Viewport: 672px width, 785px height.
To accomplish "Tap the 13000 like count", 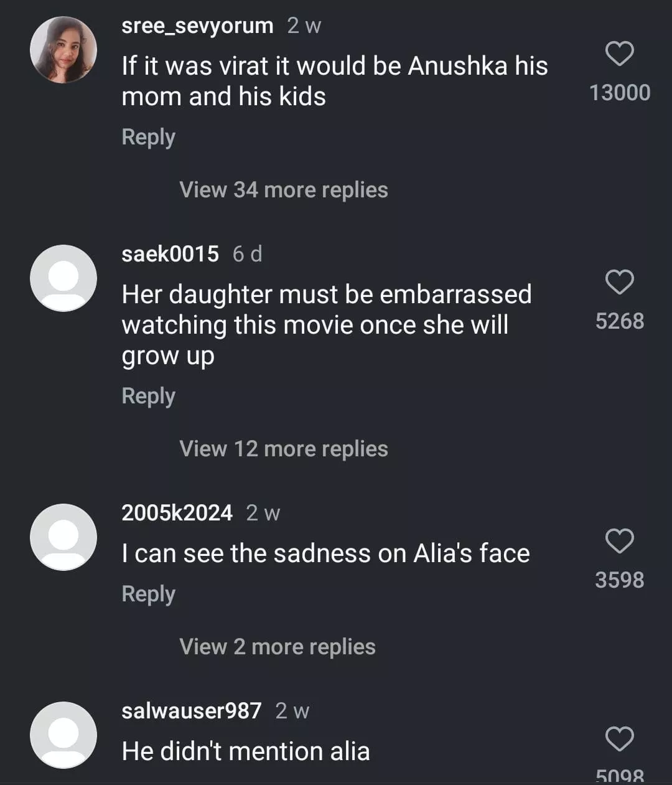I will click(619, 93).
